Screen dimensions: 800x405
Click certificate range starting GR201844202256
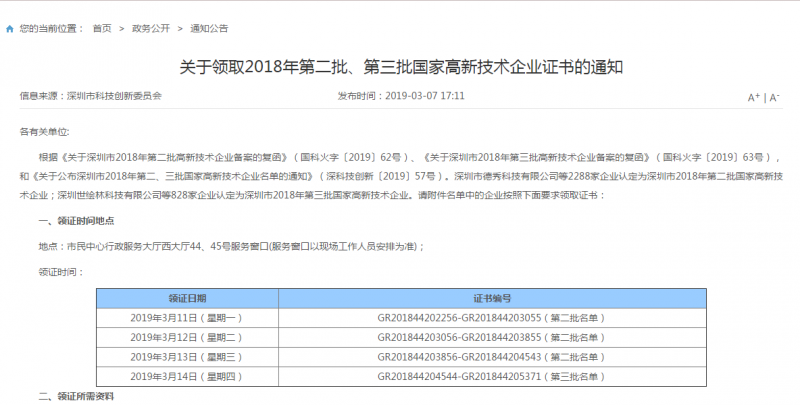click(491, 318)
